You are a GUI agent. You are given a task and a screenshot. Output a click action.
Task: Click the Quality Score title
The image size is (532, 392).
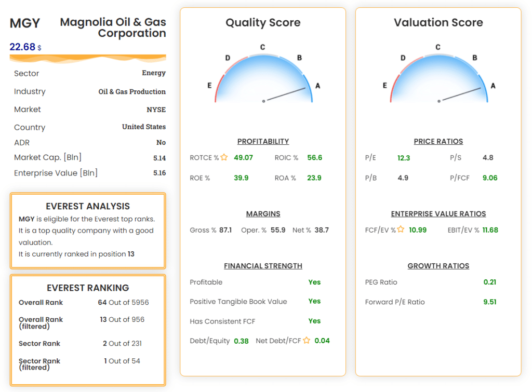coord(263,22)
